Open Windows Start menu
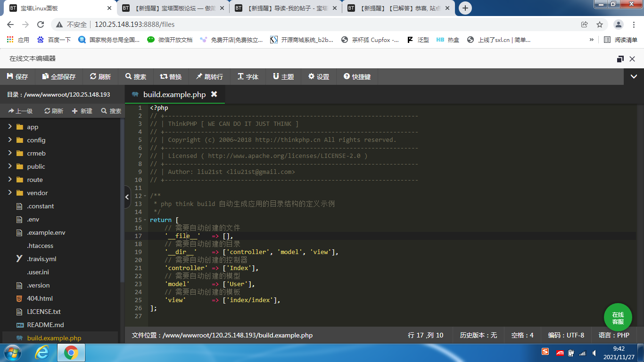The image size is (644, 362). (12, 353)
